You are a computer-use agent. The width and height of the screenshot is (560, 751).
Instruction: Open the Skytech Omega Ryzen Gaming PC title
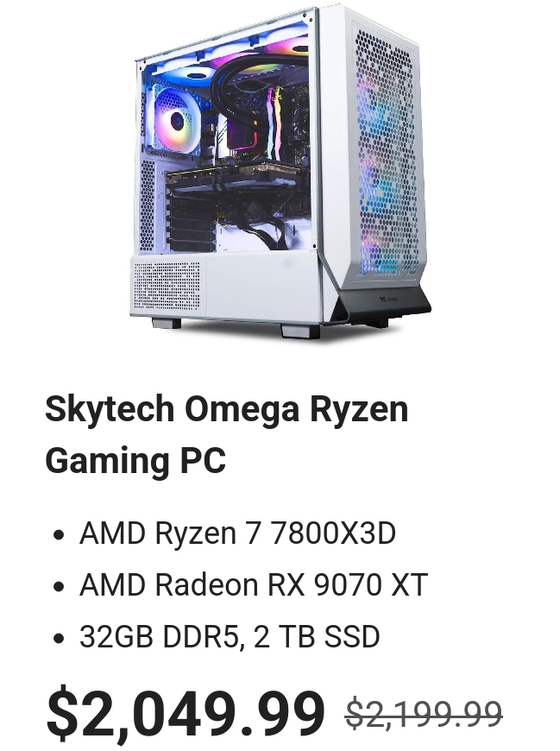tap(226, 434)
